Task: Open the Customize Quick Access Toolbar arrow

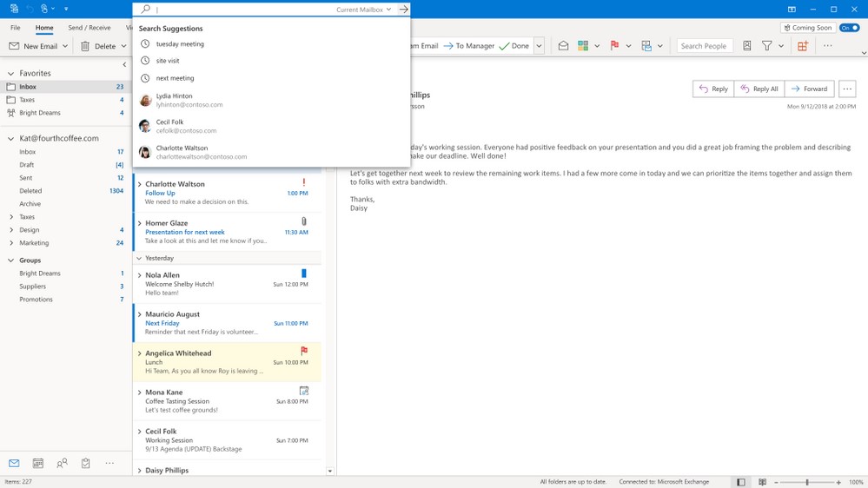Action: pos(66,9)
